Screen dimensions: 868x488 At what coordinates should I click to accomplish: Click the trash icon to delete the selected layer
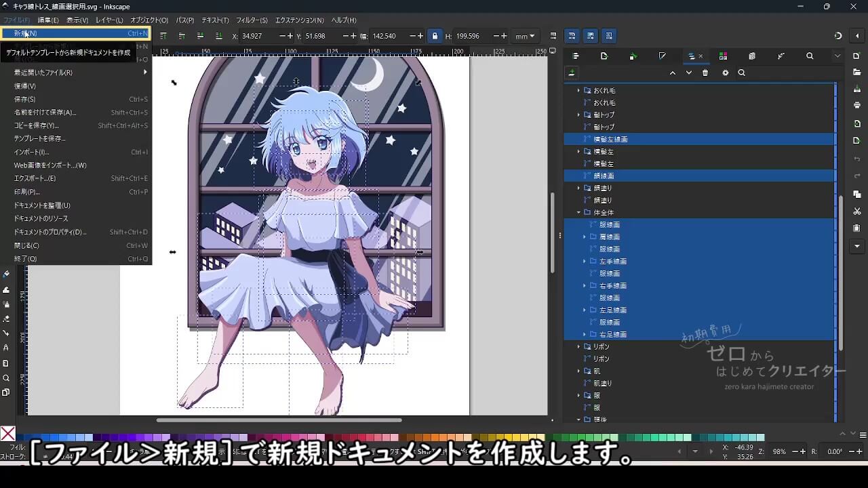[x=705, y=73]
